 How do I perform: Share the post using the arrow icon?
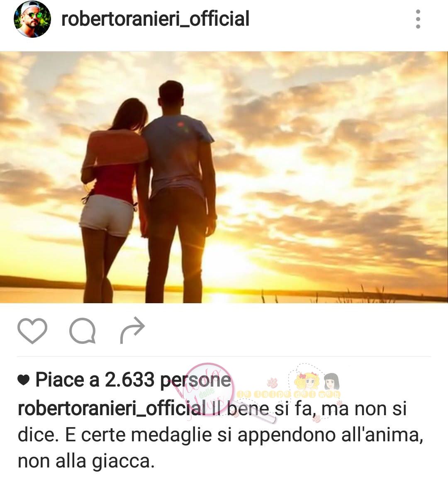coord(132,330)
